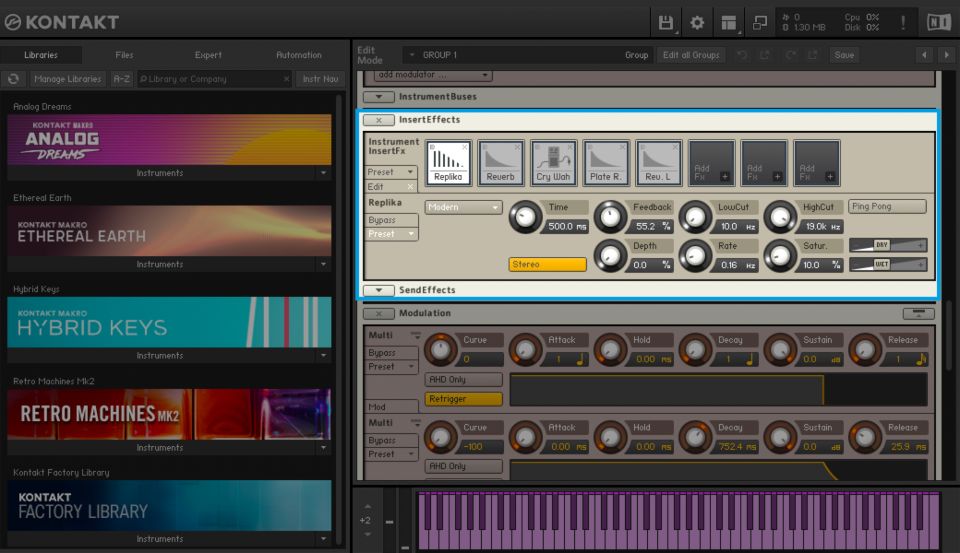This screenshot has height=553, width=960.
Task: Click the minimized view icon in header
Action: pyautogui.click(x=760, y=22)
